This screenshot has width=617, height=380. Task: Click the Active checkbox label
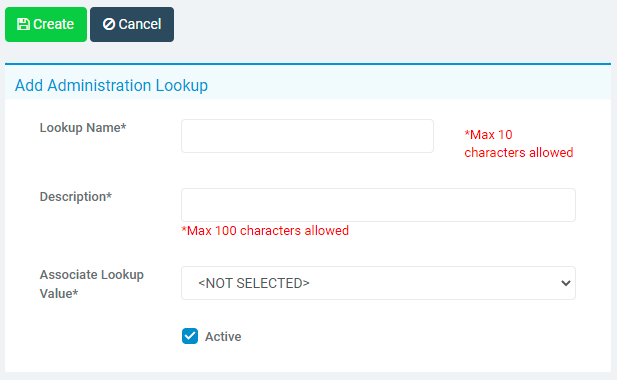pyautogui.click(x=223, y=337)
